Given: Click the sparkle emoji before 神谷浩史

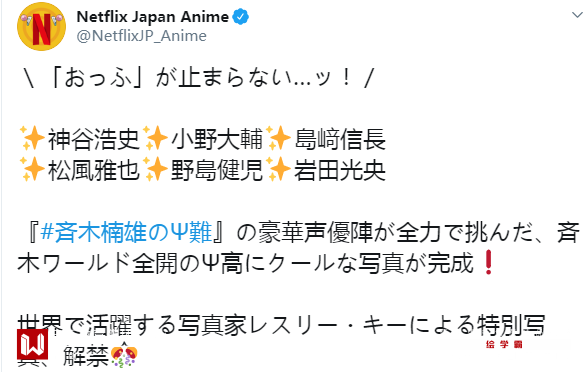Looking at the screenshot, I should [x=32, y=139].
